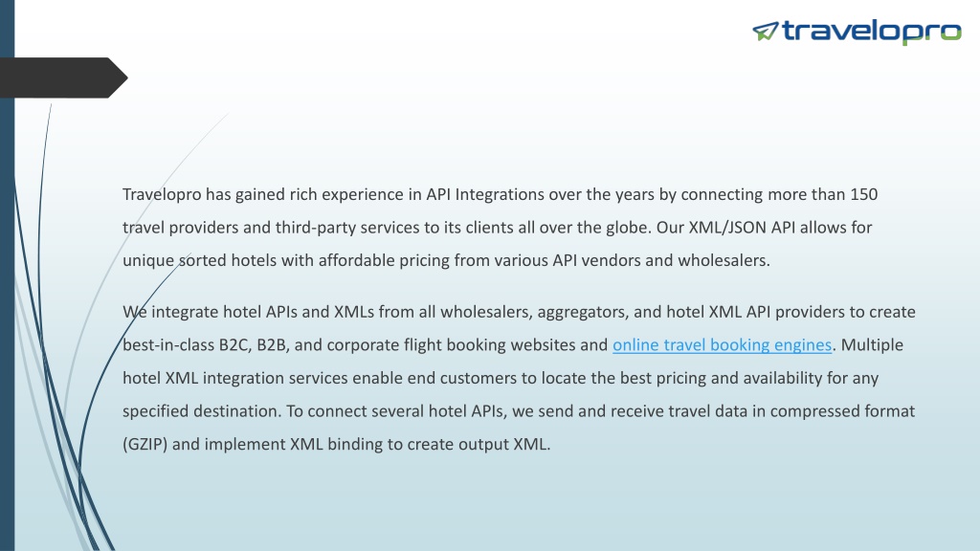
Task: Click the XML/JSON API text
Action: [742, 228]
